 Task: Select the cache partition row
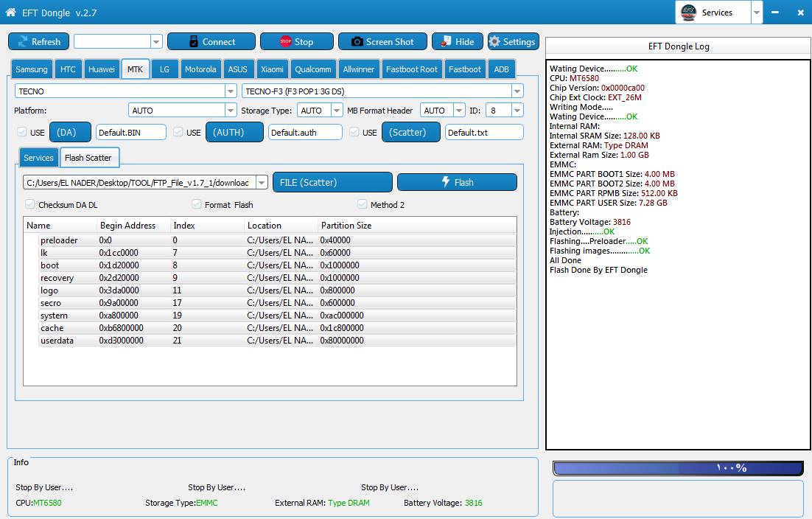277,328
